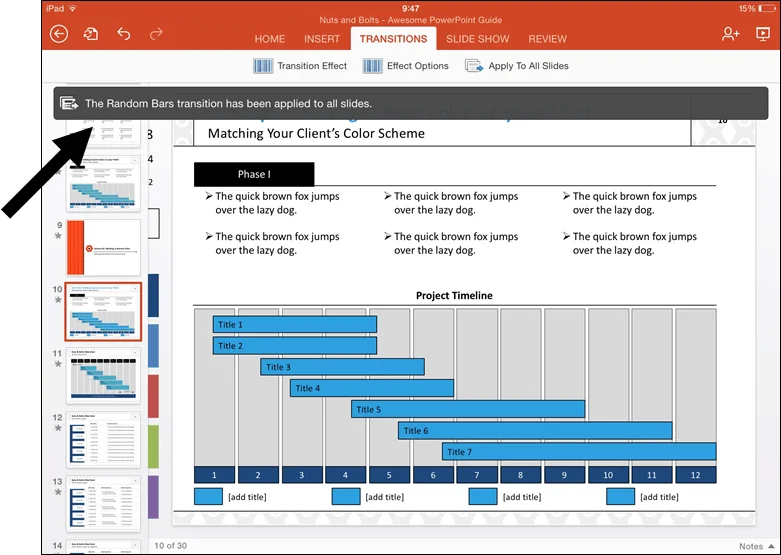Click the first blue legend swatch

click(208, 497)
